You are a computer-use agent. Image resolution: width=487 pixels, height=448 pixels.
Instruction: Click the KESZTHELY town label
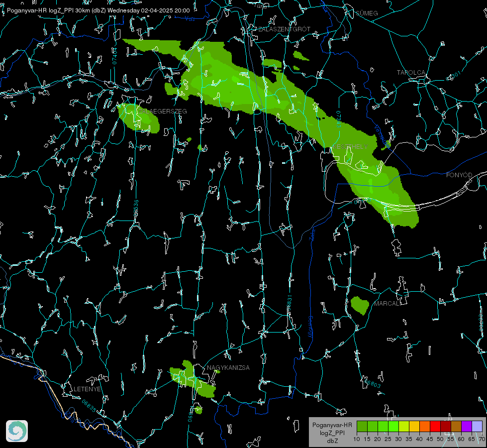tap(350, 146)
